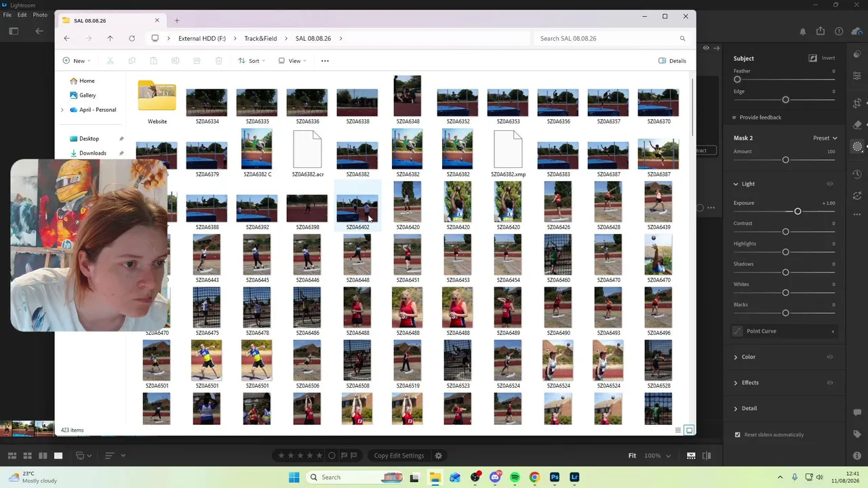The height and width of the screenshot is (488, 868).
Task: Toggle Color section visibility eye
Action: tap(829, 357)
